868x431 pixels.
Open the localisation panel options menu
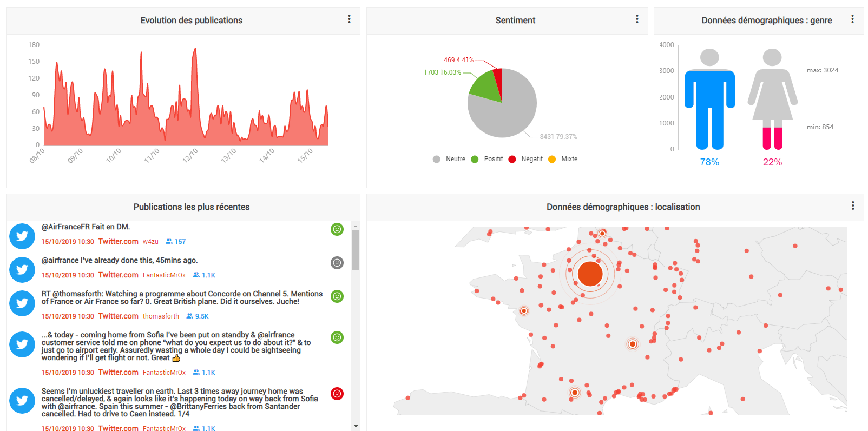point(853,206)
